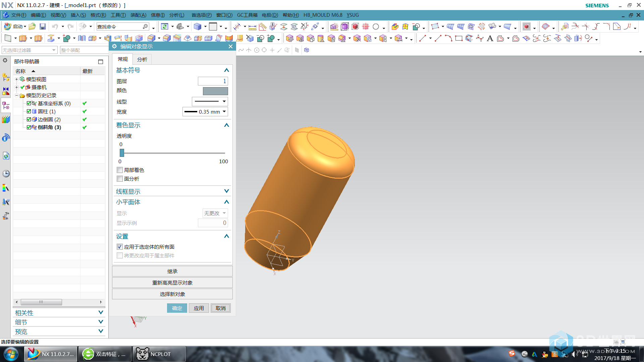
Task: Open the Internet Explorer NX sidebar icon
Action: point(6,156)
